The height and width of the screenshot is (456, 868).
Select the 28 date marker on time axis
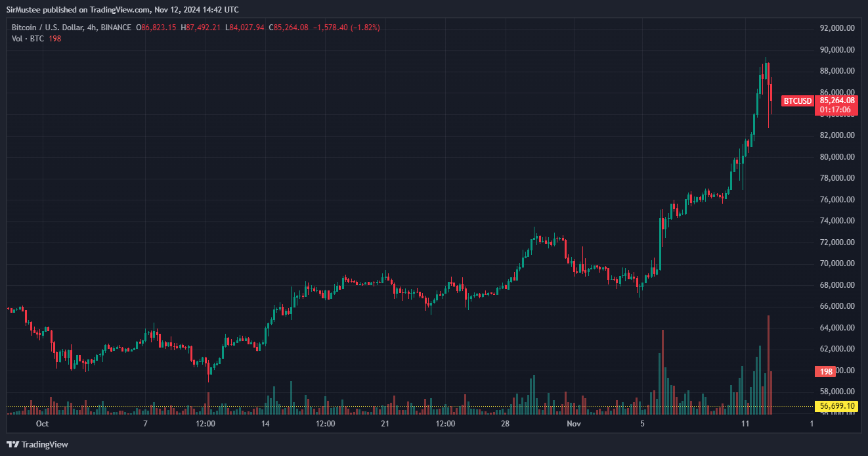click(x=505, y=424)
